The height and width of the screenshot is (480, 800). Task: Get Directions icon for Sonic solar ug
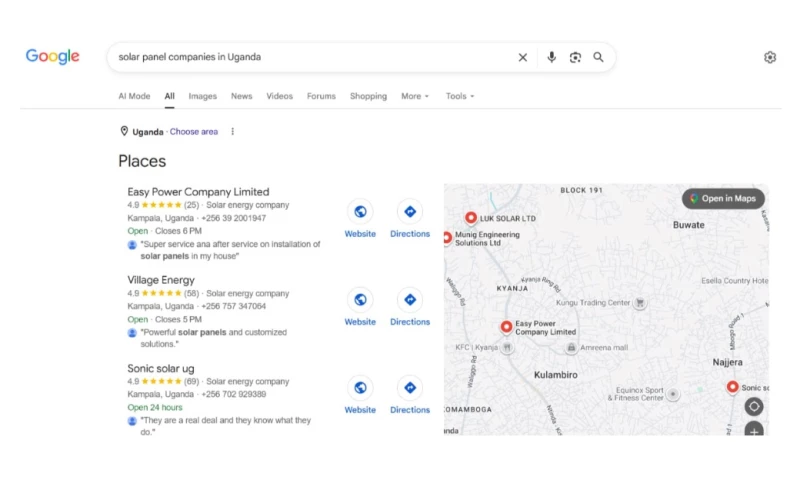pos(410,388)
